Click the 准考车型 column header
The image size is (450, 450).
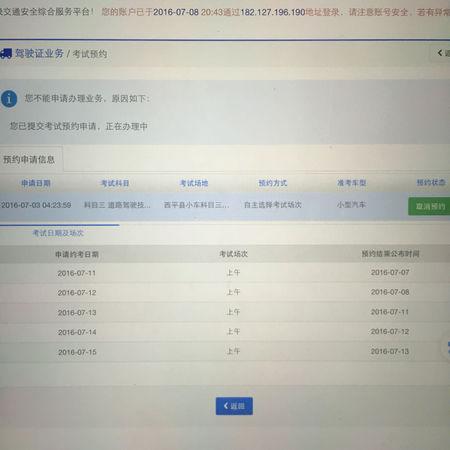pos(352,183)
